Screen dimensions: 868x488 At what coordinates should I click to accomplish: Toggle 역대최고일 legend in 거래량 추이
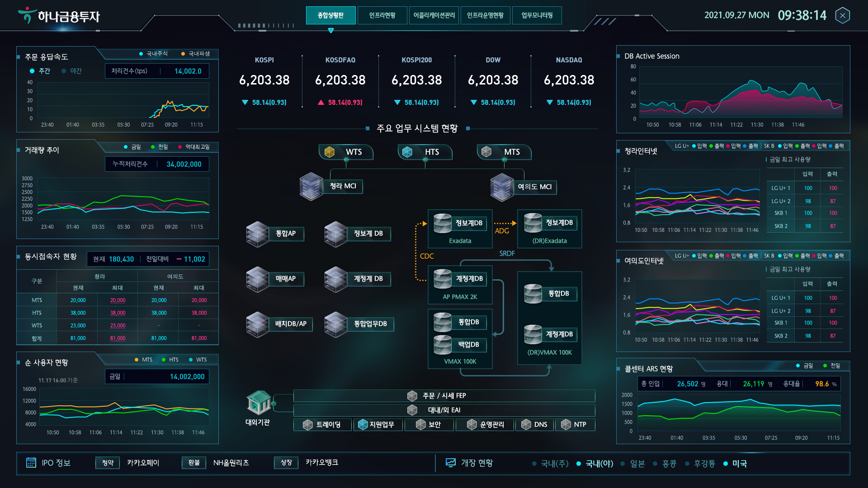(x=194, y=147)
